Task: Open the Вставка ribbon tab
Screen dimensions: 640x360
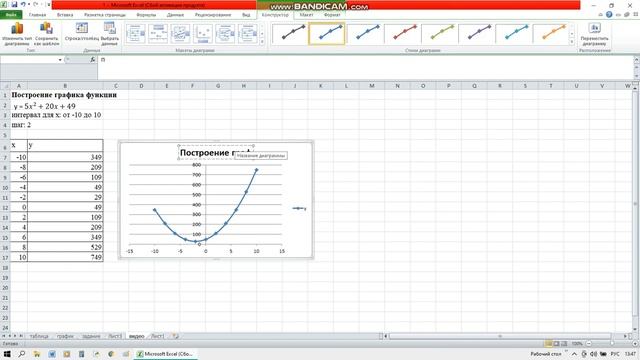Action: point(65,15)
